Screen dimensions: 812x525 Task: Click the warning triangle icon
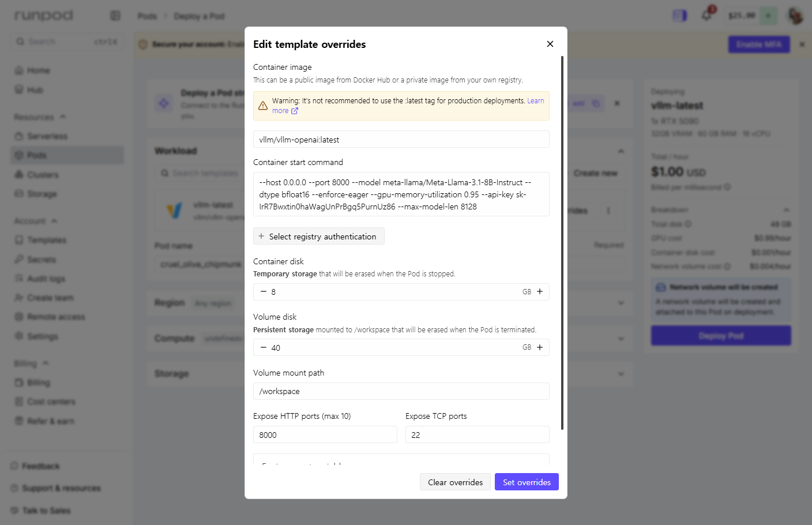(x=263, y=106)
